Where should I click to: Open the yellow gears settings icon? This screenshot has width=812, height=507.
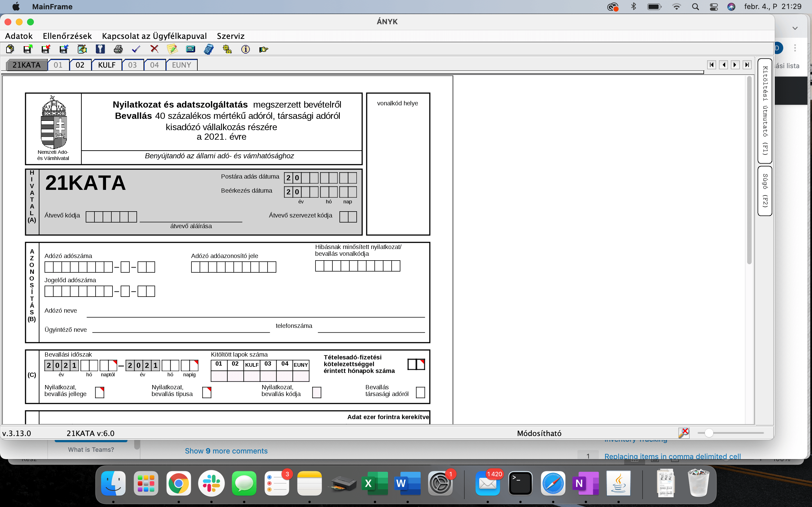click(x=227, y=49)
